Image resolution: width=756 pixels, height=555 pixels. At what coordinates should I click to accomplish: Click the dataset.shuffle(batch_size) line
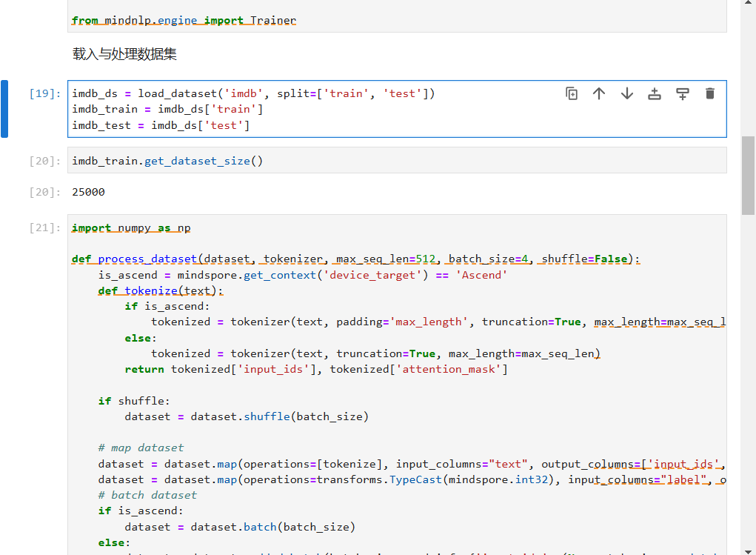247,416
